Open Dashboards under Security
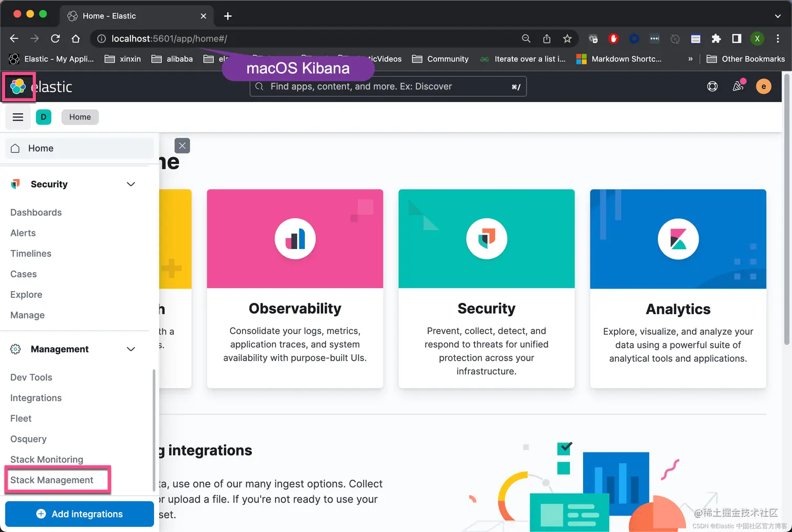The image size is (792, 532). coord(36,212)
